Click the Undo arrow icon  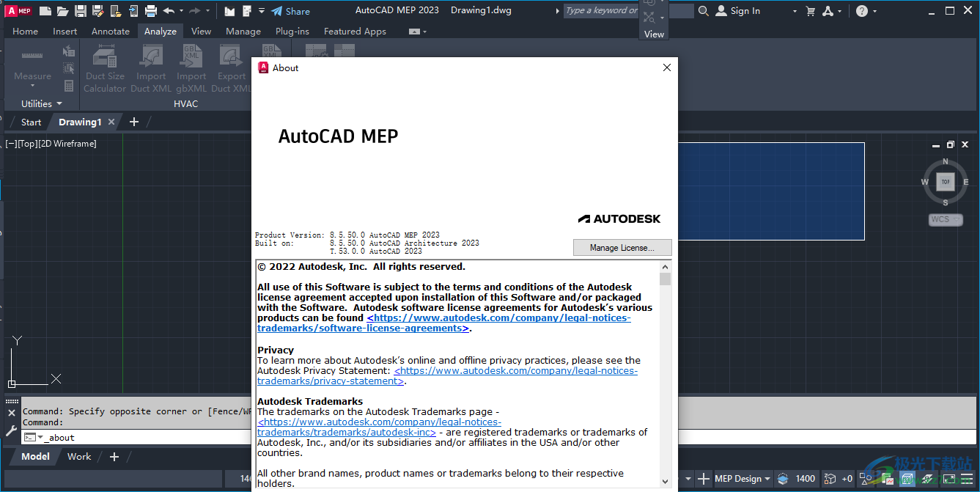click(169, 10)
